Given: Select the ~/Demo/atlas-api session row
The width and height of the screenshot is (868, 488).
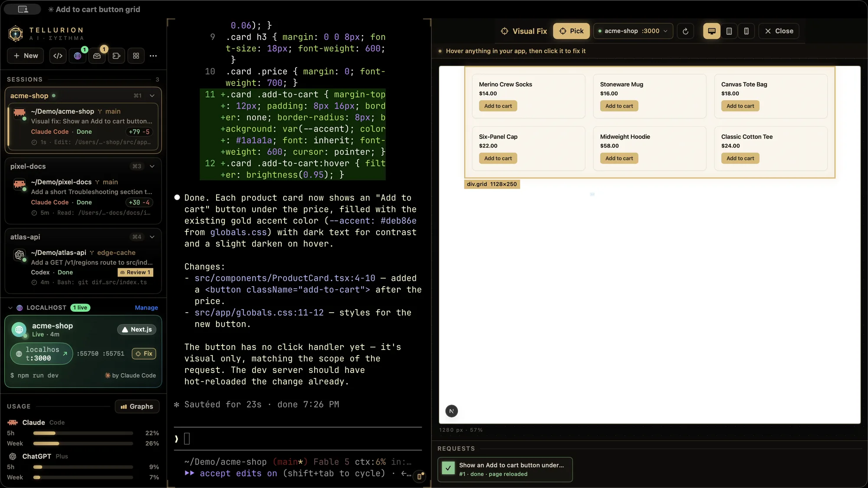Looking at the screenshot, I should (83, 267).
